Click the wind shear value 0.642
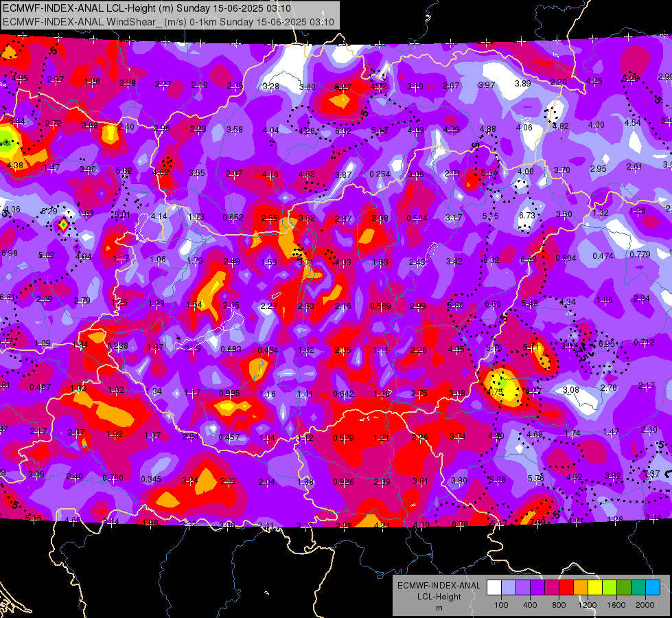 coord(343,393)
